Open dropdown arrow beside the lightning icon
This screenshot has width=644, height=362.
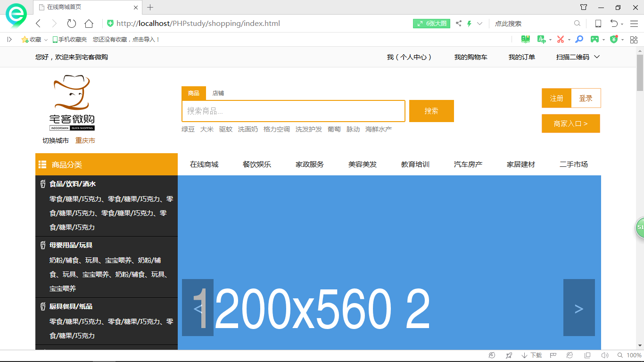(x=480, y=24)
